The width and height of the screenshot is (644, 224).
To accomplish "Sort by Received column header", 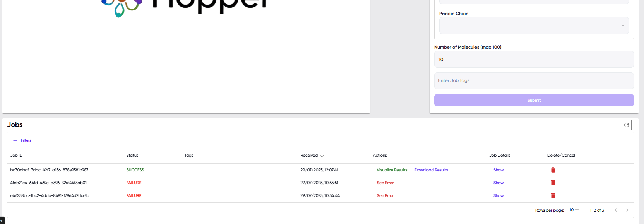I will (x=309, y=155).
